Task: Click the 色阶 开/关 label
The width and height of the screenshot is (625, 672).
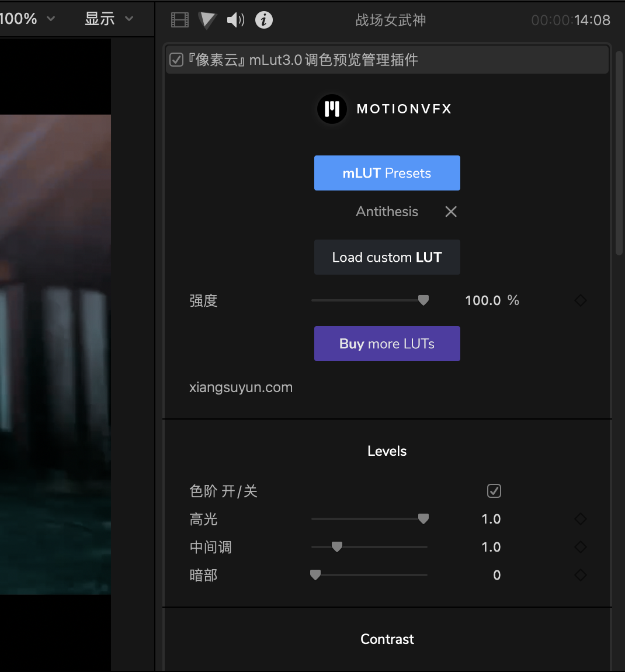Action: pyautogui.click(x=223, y=491)
